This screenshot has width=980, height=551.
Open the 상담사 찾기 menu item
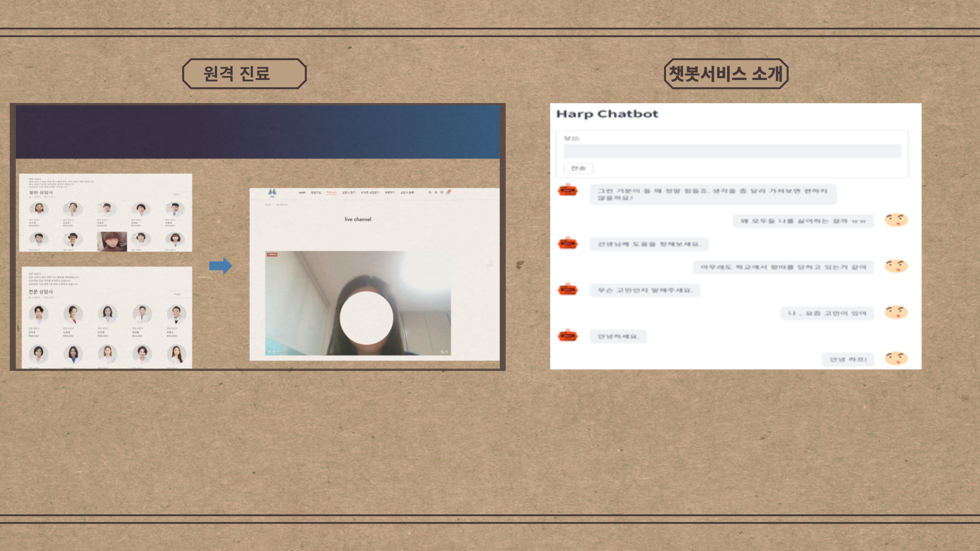[349, 192]
